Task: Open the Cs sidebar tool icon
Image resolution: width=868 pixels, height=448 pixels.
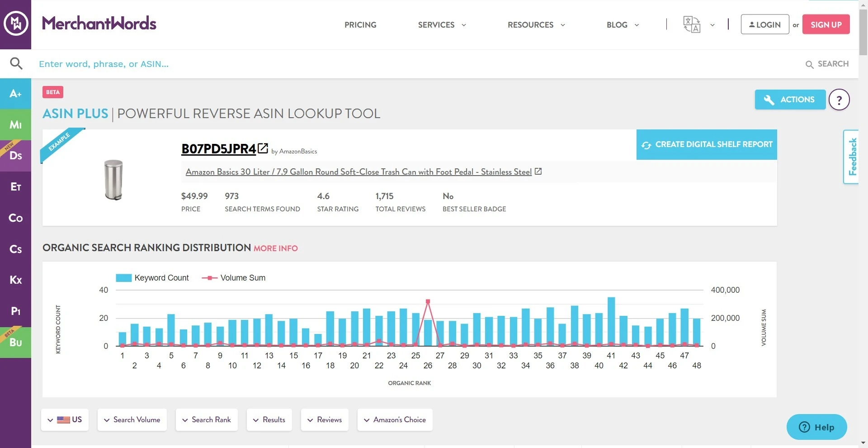Action: 15,249
